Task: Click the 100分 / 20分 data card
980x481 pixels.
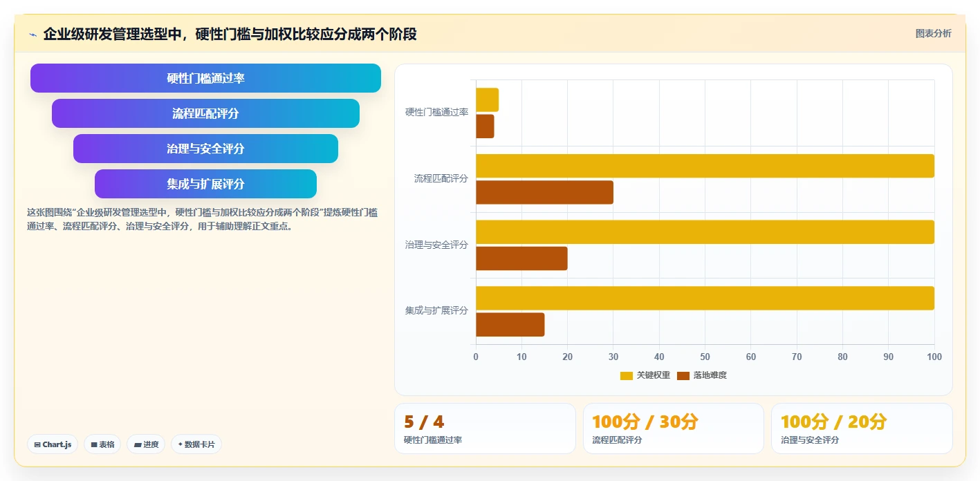Action: pos(862,428)
